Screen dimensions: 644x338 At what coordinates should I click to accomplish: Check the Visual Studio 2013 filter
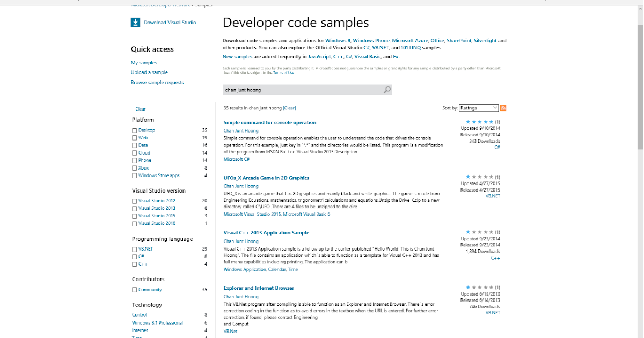[x=134, y=208]
